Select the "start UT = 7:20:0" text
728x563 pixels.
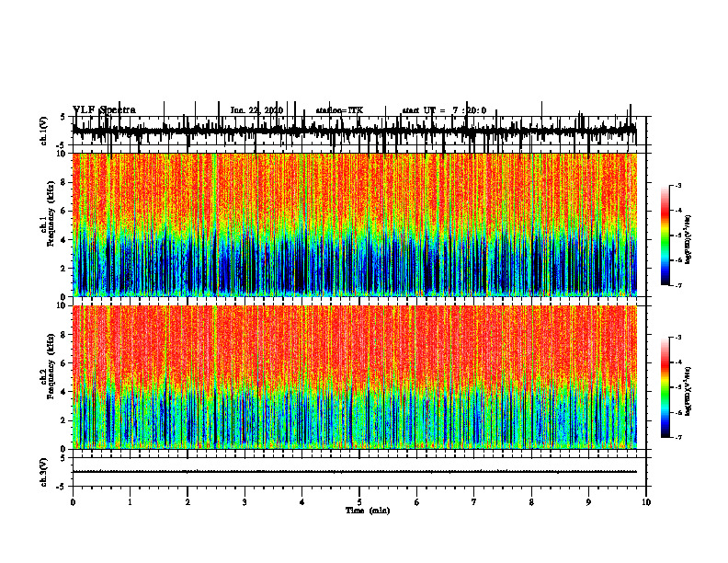pyautogui.click(x=444, y=110)
